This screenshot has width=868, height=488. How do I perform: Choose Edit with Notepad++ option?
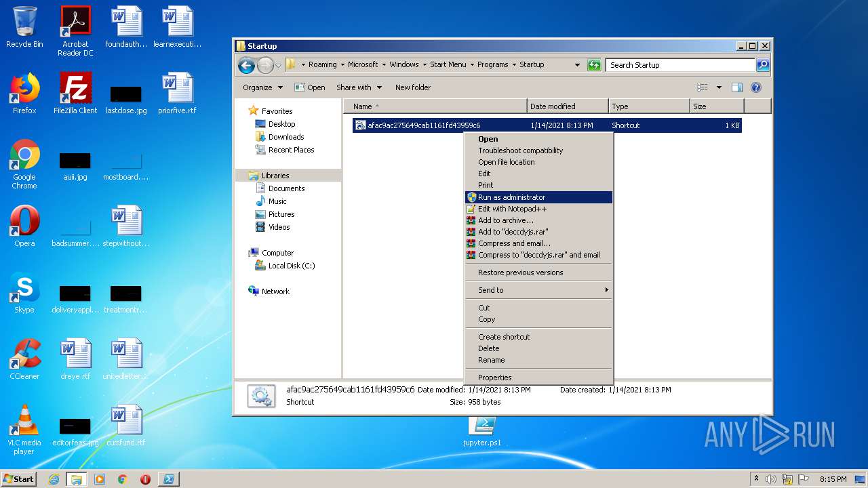coord(538,209)
